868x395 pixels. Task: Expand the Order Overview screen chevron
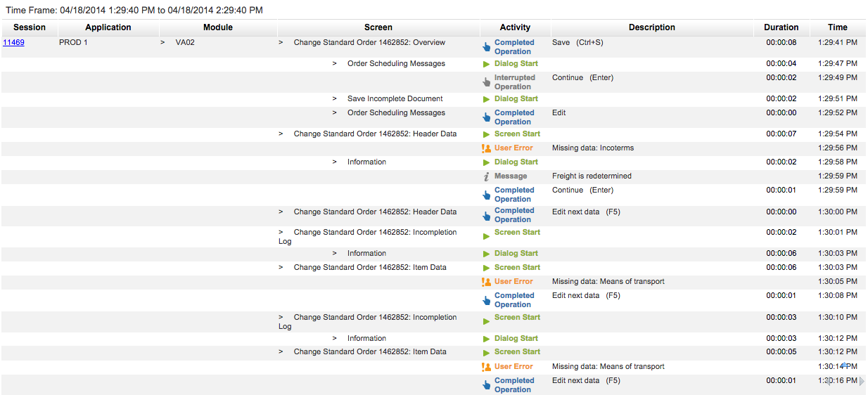pos(281,43)
